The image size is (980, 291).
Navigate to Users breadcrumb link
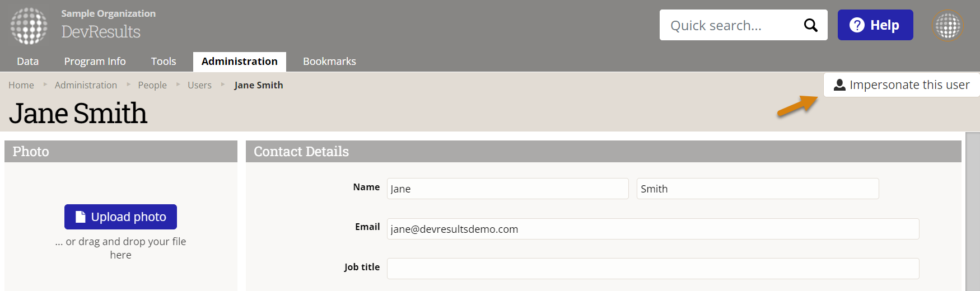(x=199, y=85)
